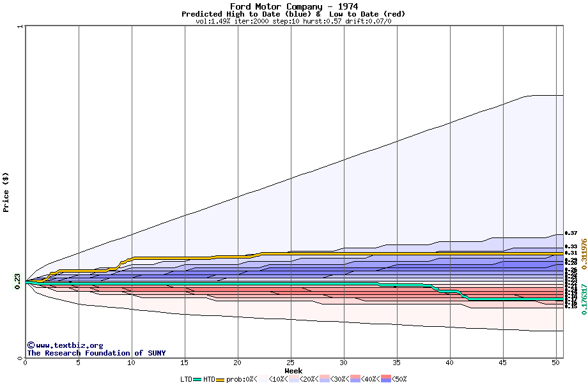Screen dimensions: 588x383
Task: Click the "0.31" price label at right edge
Action: [x=571, y=253]
